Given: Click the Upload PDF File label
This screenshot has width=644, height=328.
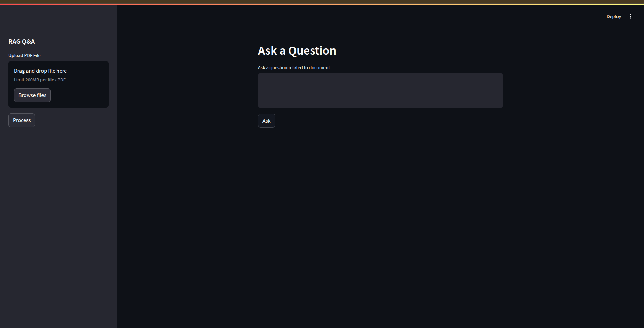Looking at the screenshot, I should pyautogui.click(x=24, y=55).
